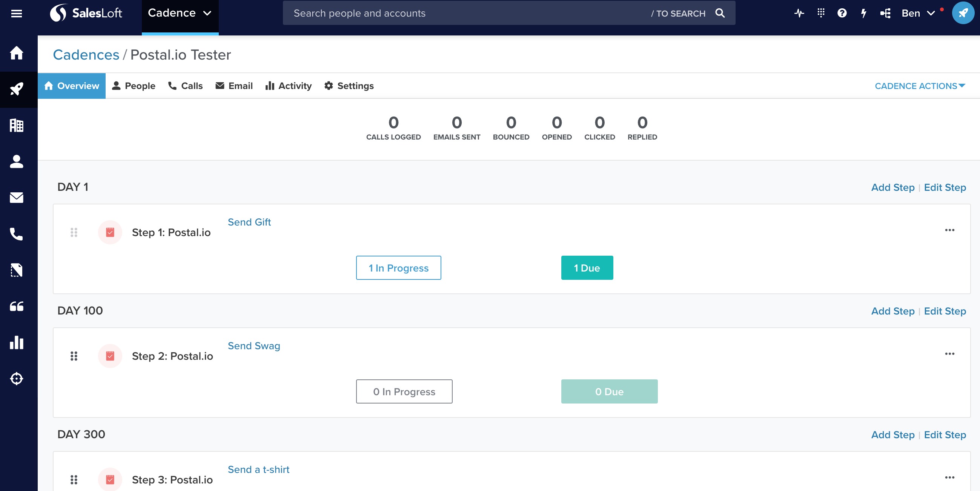Click the Phone dialer icon in the sidebar
The image size is (980, 491).
16,233
